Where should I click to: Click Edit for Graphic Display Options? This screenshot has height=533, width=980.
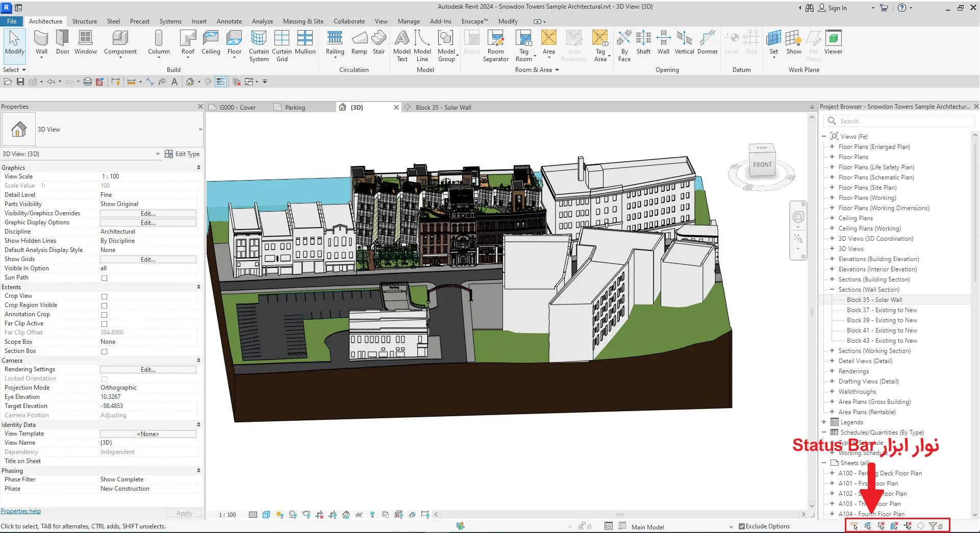pyautogui.click(x=148, y=223)
